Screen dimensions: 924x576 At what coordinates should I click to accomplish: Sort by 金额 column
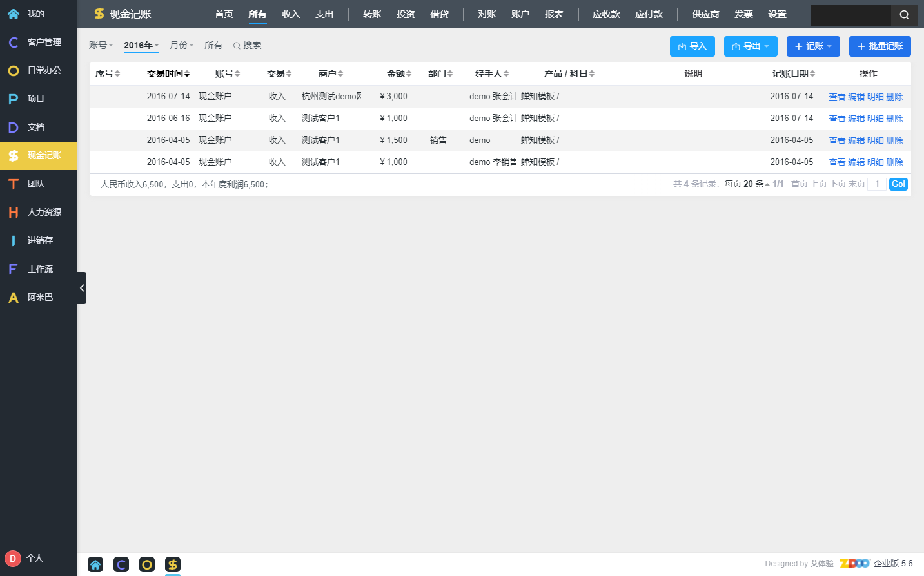[x=399, y=73]
